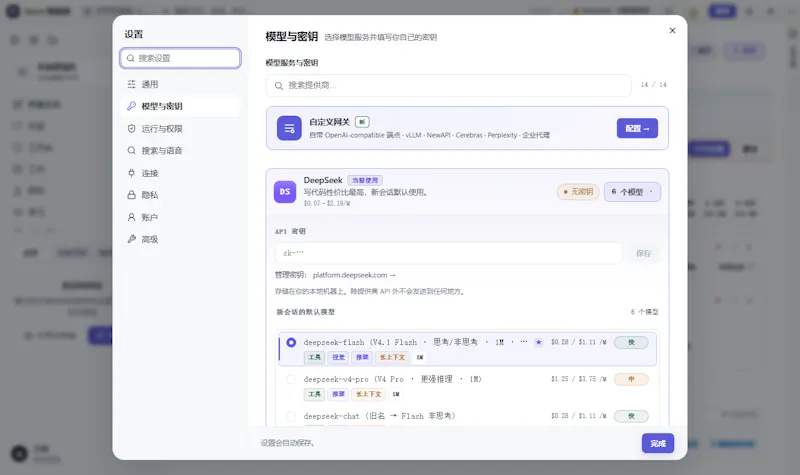The height and width of the screenshot is (475, 800).
Task: Switch to 搜索与语音 settings
Action: [x=181, y=151]
